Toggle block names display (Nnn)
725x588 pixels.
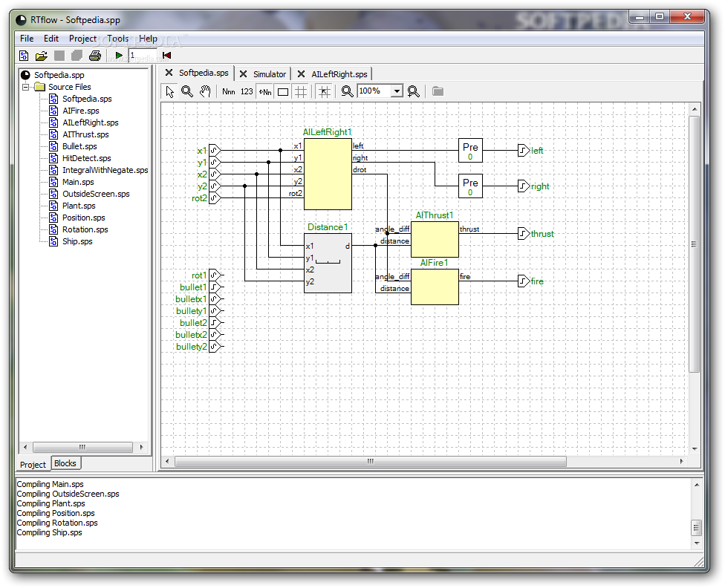(228, 91)
